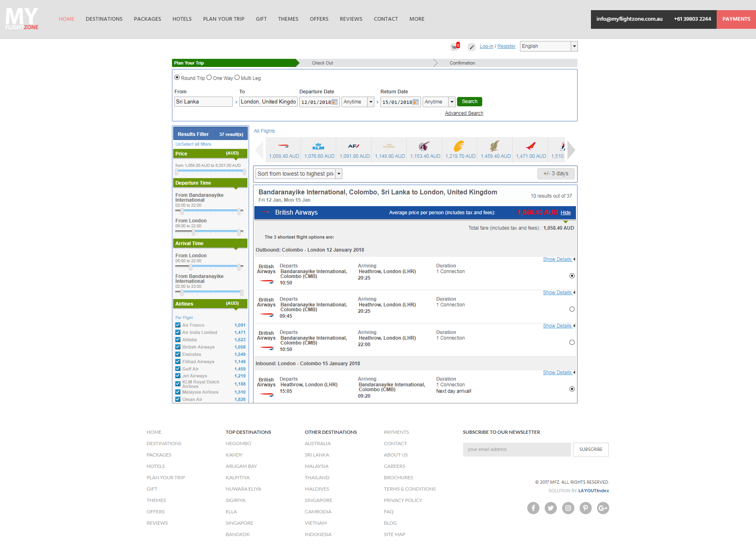Select KLM airline logo in carousel
Viewport: 756px width, 560px height.
318,146
